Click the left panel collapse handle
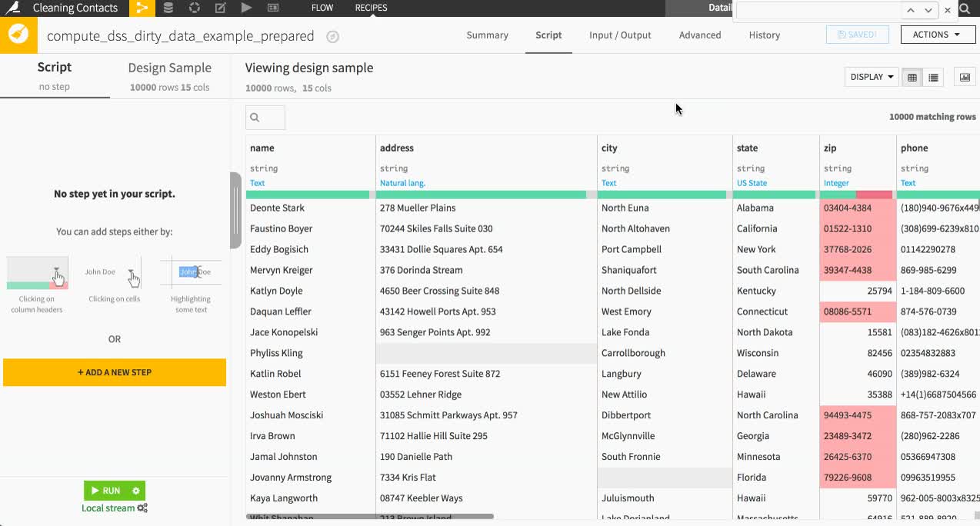Image resolution: width=980 pixels, height=526 pixels. [x=235, y=210]
